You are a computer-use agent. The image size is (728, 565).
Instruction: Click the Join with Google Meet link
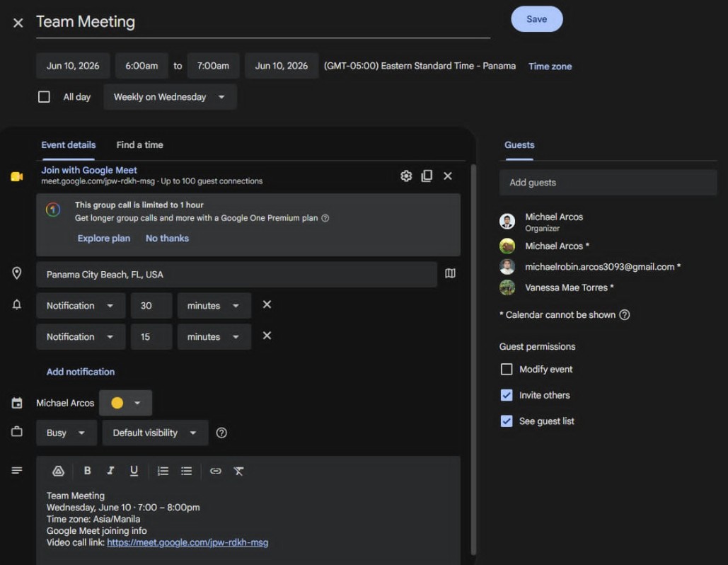(89, 170)
